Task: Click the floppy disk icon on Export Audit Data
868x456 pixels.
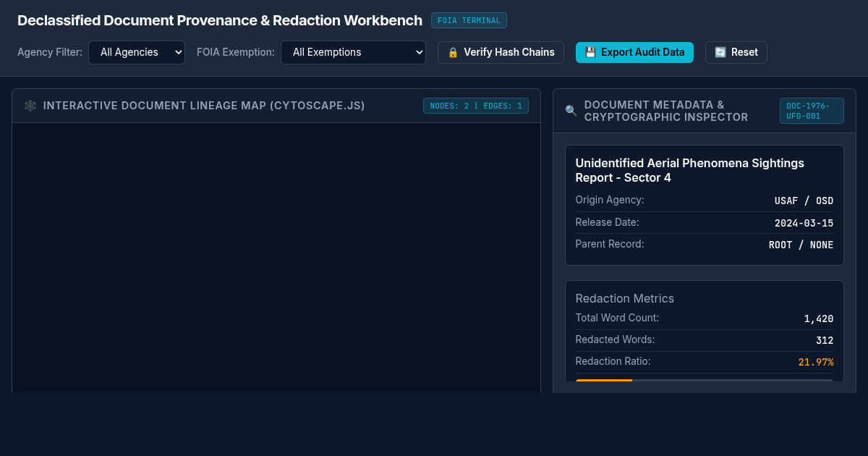Action: click(590, 52)
